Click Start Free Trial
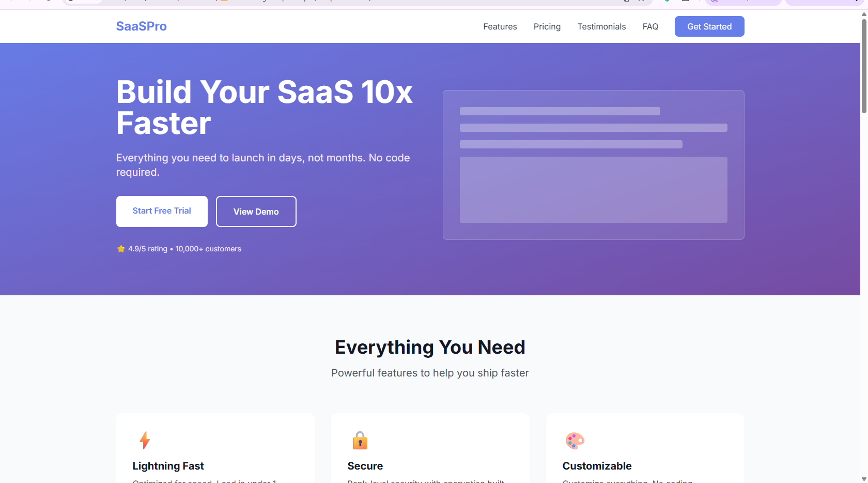The height and width of the screenshot is (483, 868). coord(162,211)
